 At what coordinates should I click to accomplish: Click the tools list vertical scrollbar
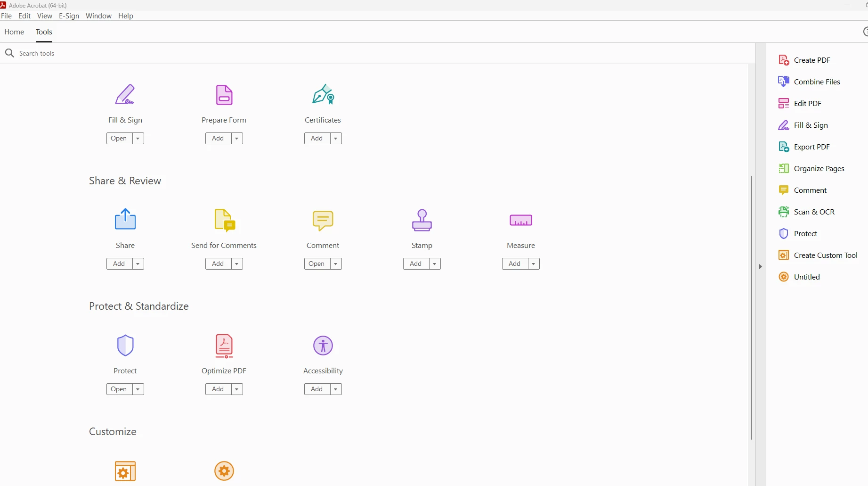point(752,307)
